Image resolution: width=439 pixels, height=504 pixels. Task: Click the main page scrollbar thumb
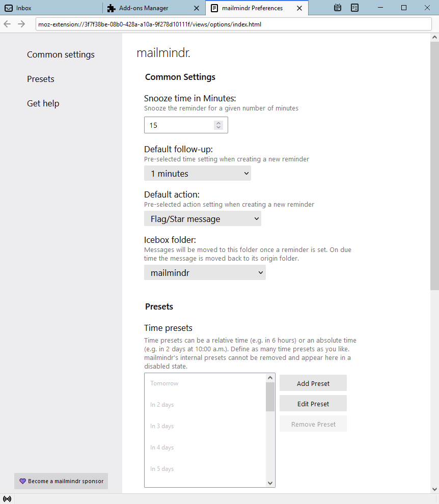point(434,166)
